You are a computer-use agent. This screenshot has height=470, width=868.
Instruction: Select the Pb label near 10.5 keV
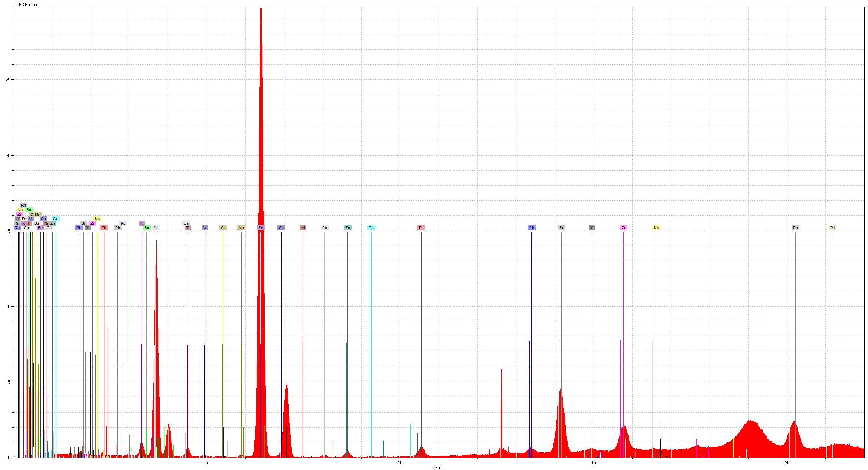[421, 228]
